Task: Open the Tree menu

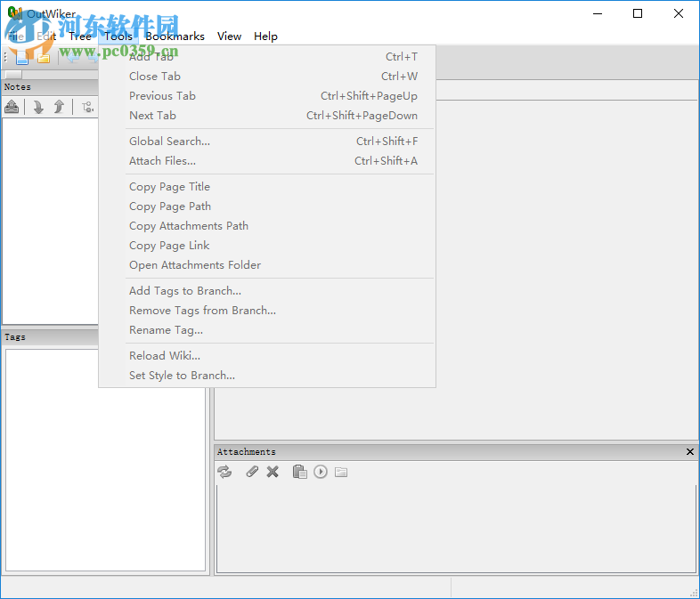Action: coord(80,36)
